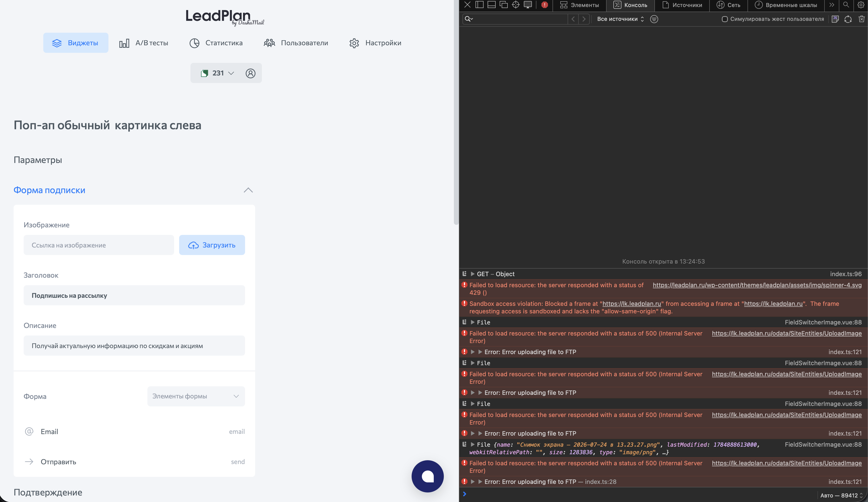Toggle clear-on-reload circular arrows icon
This screenshot has width=868, height=502.
tap(848, 19)
